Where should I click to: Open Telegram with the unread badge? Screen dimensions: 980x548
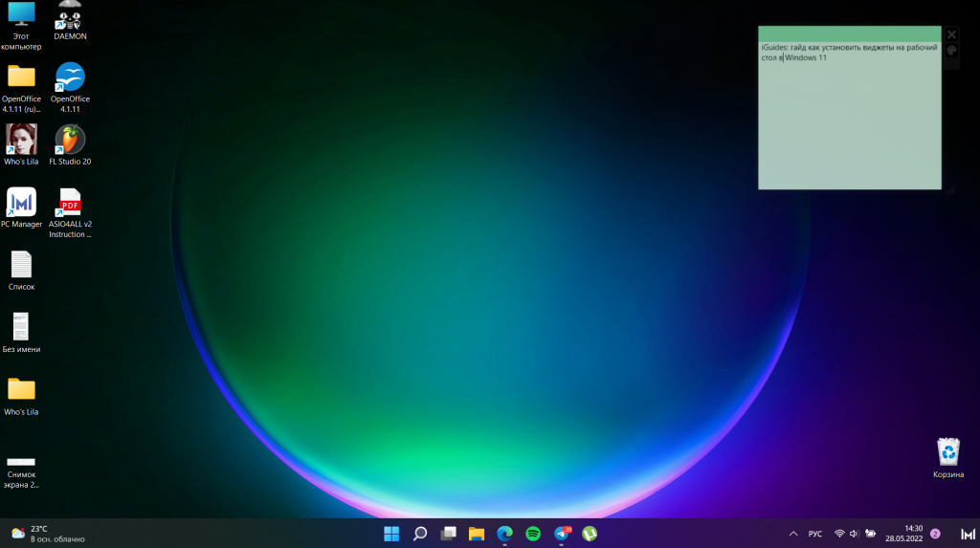(x=562, y=533)
